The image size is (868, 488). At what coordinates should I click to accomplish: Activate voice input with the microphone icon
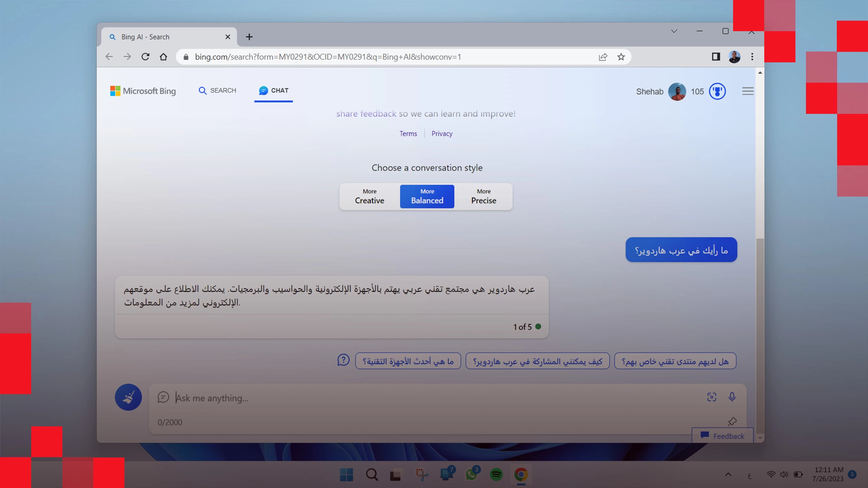tap(732, 397)
